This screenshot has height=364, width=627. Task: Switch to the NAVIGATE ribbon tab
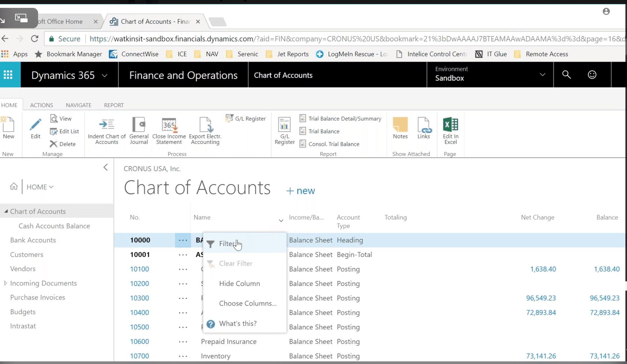(78, 105)
